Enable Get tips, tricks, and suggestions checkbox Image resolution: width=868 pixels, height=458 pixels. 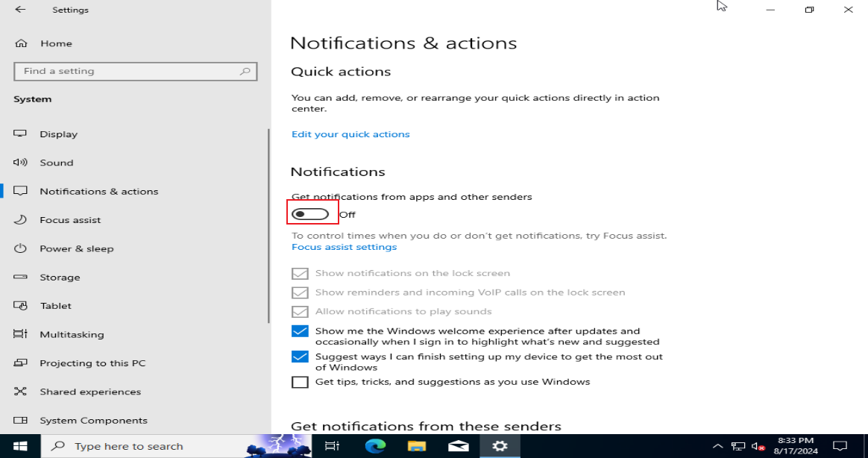(300, 382)
